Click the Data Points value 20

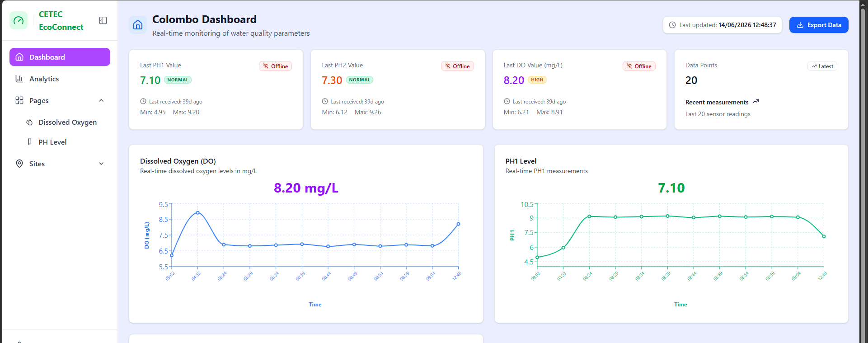tap(691, 80)
